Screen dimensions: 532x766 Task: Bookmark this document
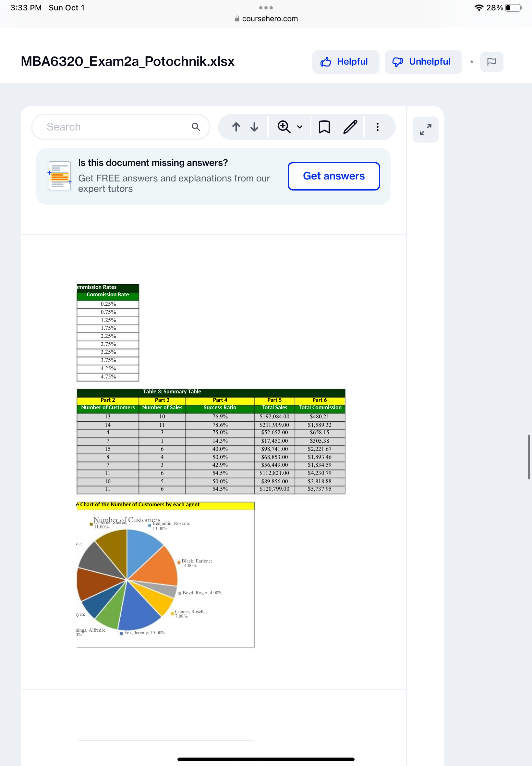(324, 127)
